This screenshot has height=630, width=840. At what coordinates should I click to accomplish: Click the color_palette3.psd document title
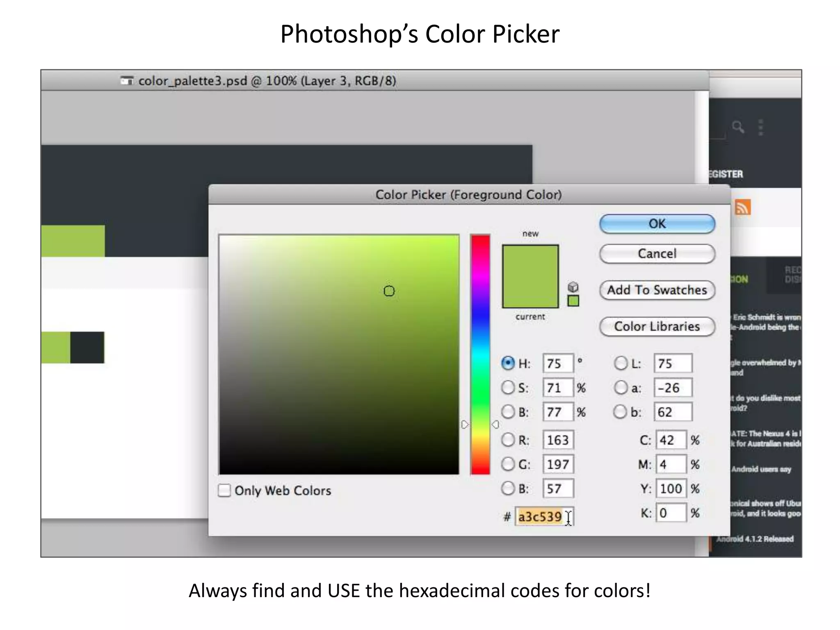click(x=267, y=81)
